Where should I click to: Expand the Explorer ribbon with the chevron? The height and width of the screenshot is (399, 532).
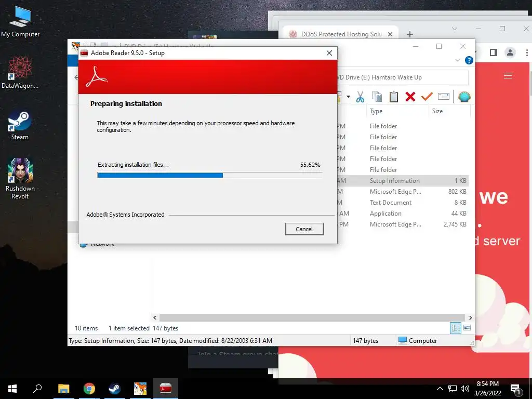[x=457, y=60]
